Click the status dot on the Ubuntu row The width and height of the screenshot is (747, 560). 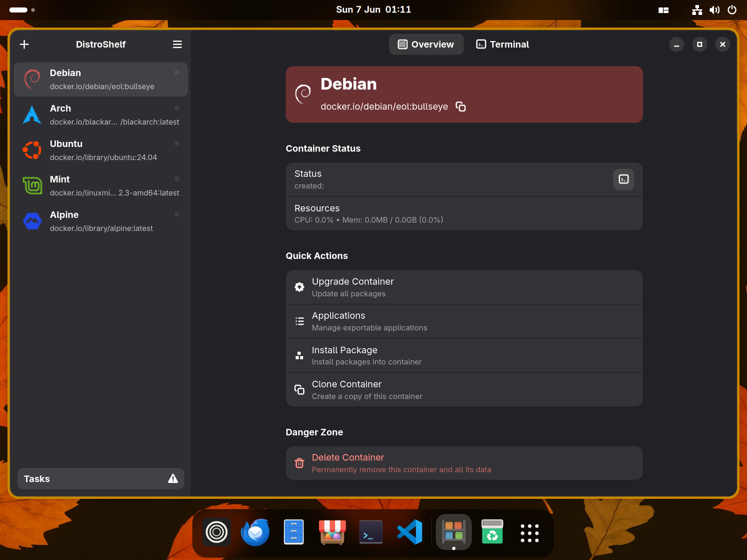[x=177, y=143]
